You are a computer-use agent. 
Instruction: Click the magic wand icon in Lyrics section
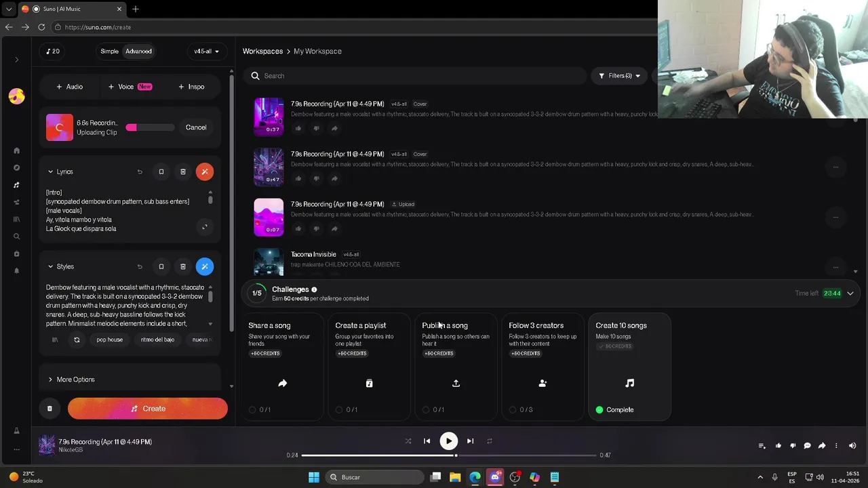(205, 171)
